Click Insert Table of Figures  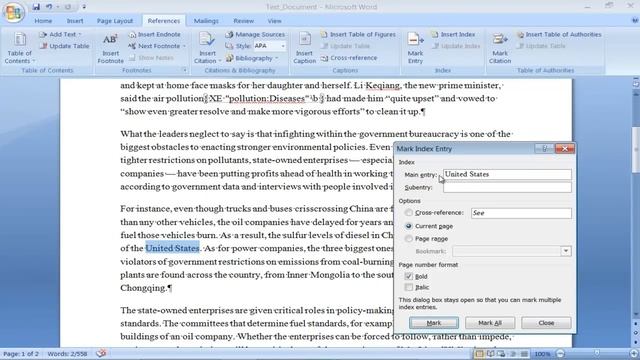(x=358, y=35)
